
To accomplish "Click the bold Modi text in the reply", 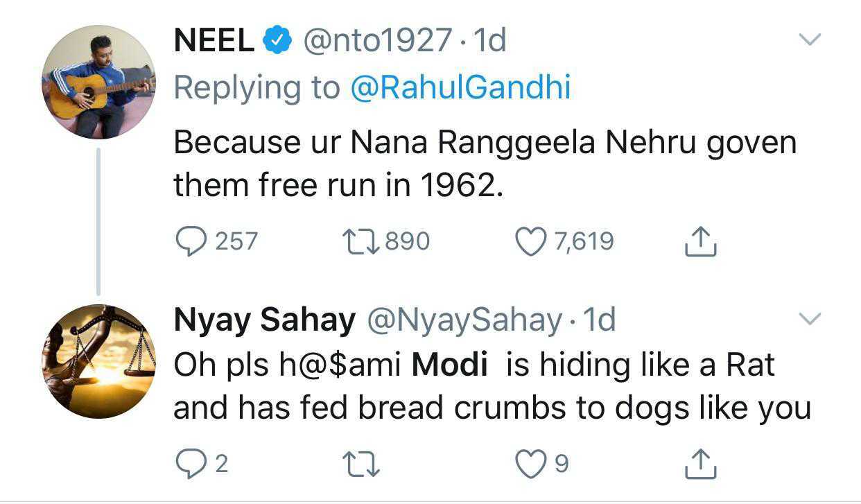I will click(x=450, y=365).
